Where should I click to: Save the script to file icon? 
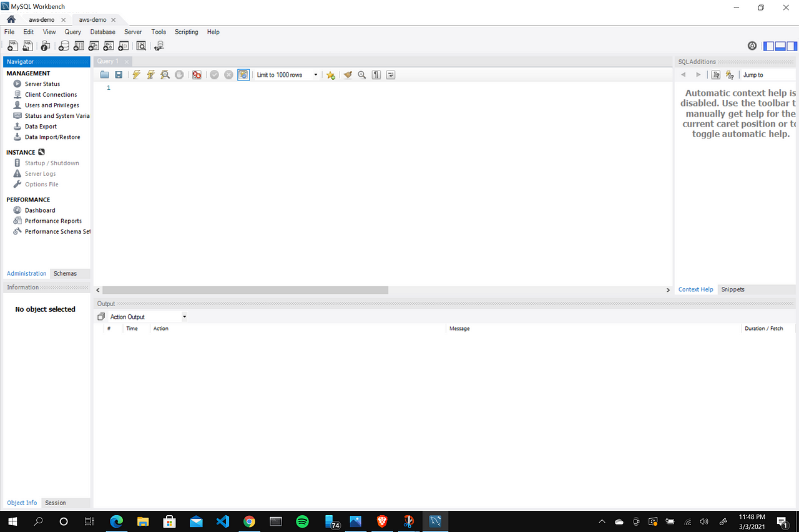[x=119, y=75]
